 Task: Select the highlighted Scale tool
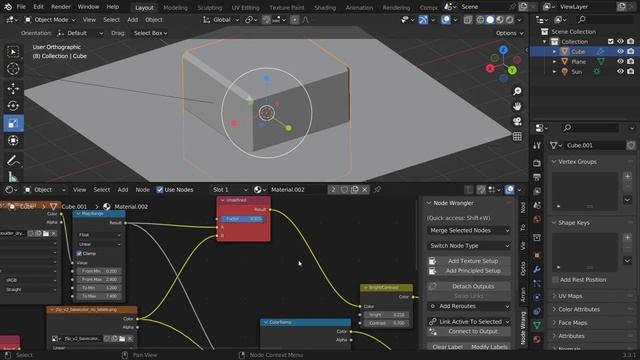13,123
